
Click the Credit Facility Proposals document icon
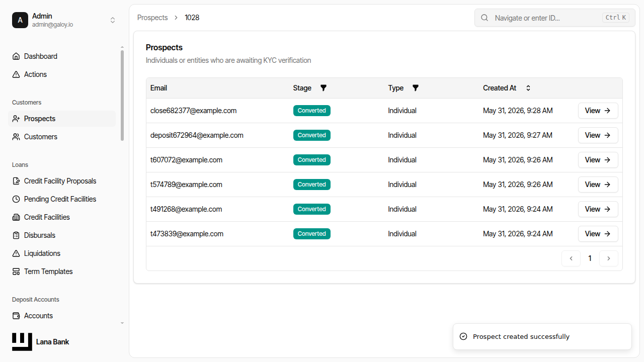click(16, 181)
